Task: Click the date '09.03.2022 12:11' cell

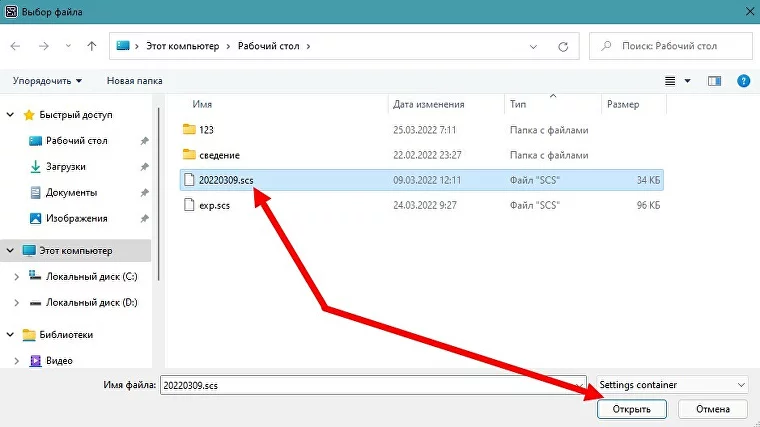Action: pos(427,180)
